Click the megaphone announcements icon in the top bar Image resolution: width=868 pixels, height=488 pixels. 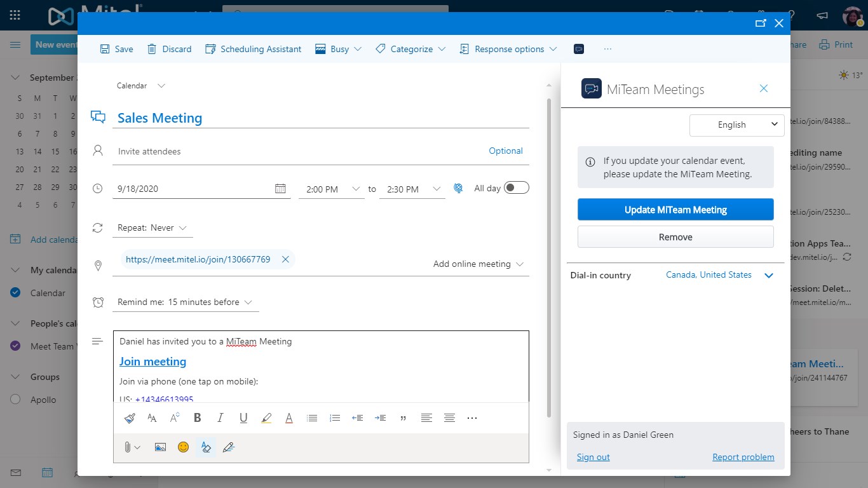coord(822,15)
